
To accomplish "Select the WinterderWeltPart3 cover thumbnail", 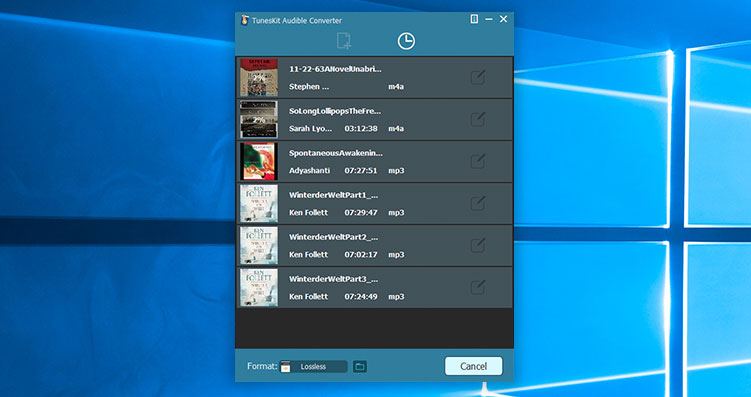I will pyautogui.click(x=259, y=288).
